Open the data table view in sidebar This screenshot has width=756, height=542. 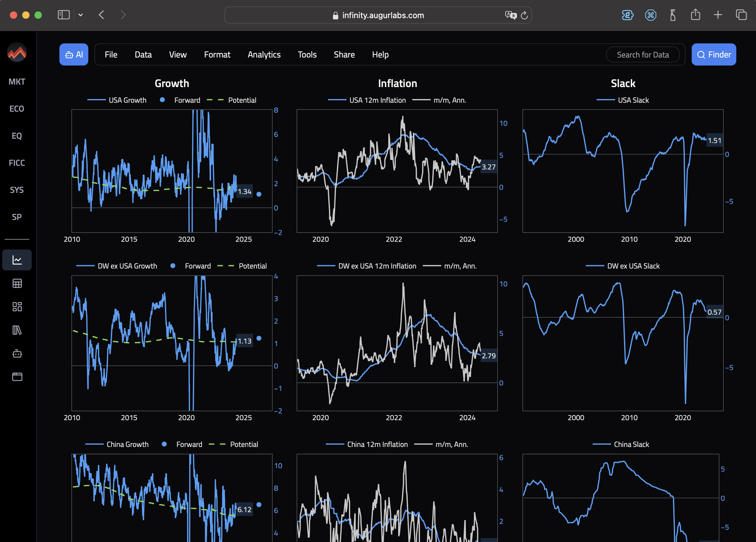[17, 283]
